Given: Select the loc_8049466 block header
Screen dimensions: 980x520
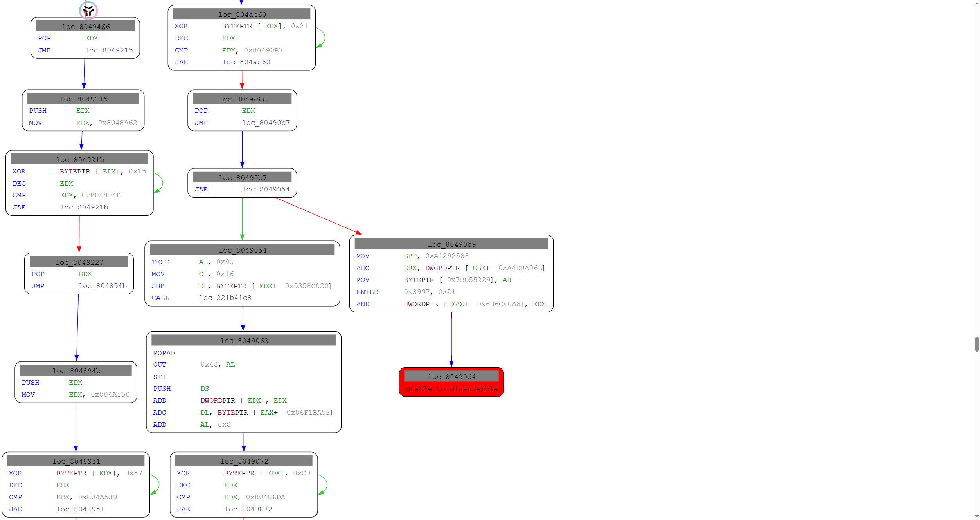Looking at the screenshot, I should tap(85, 26).
